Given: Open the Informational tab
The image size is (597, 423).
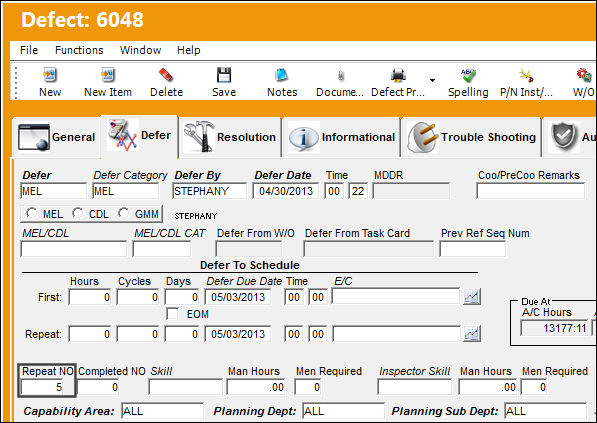Looking at the screenshot, I should pyautogui.click(x=341, y=137).
